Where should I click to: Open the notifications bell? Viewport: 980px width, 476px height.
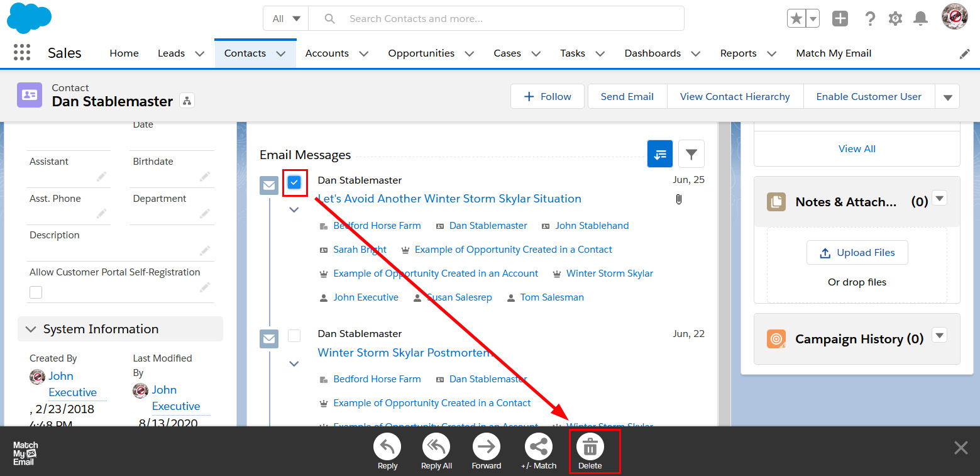point(920,19)
